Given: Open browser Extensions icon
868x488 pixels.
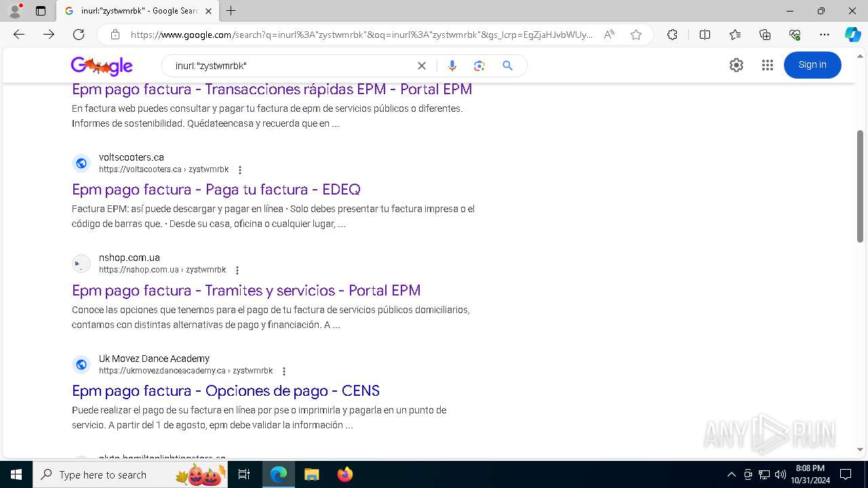Looking at the screenshot, I should tap(672, 35).
